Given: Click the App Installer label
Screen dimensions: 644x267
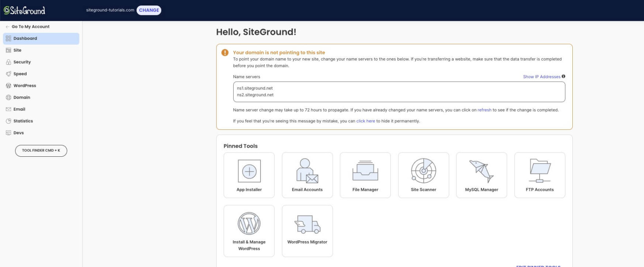Looking at the screenshot, I should click(x=249, y=190).
